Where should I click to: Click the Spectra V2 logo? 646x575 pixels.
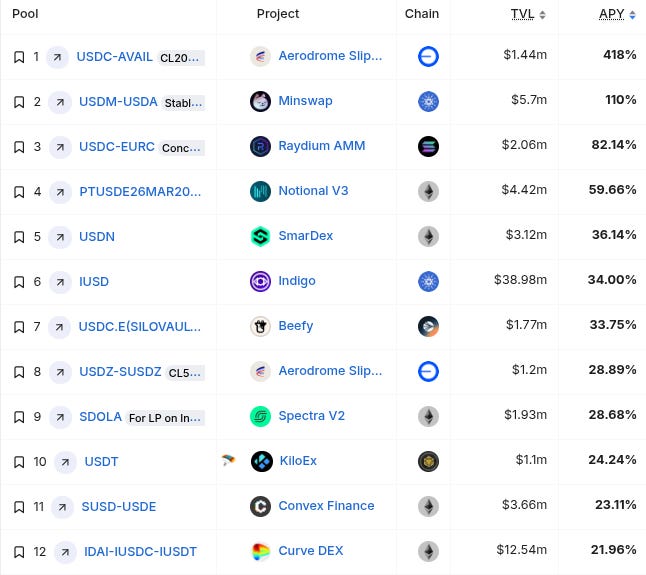(260, 416)
